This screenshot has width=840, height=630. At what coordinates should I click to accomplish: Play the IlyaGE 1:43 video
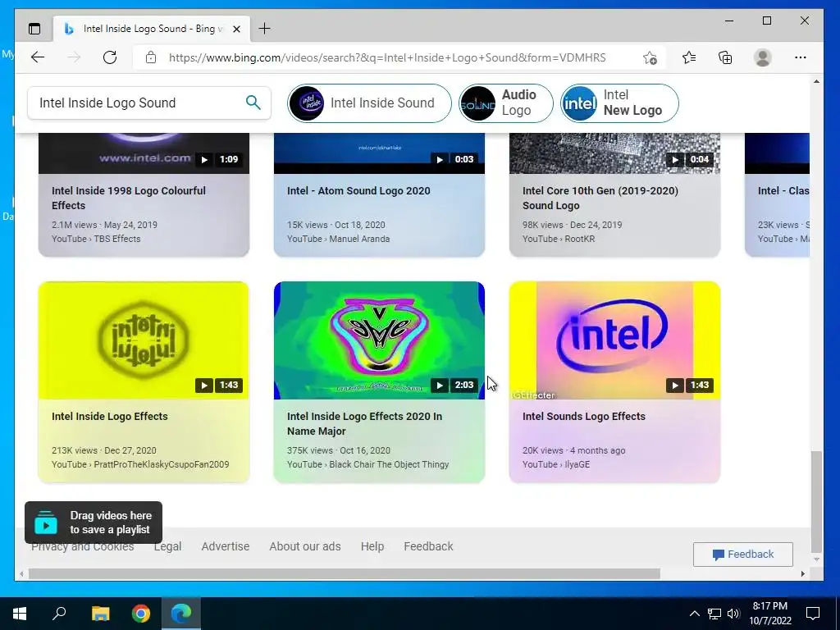(x=675, y=385)
